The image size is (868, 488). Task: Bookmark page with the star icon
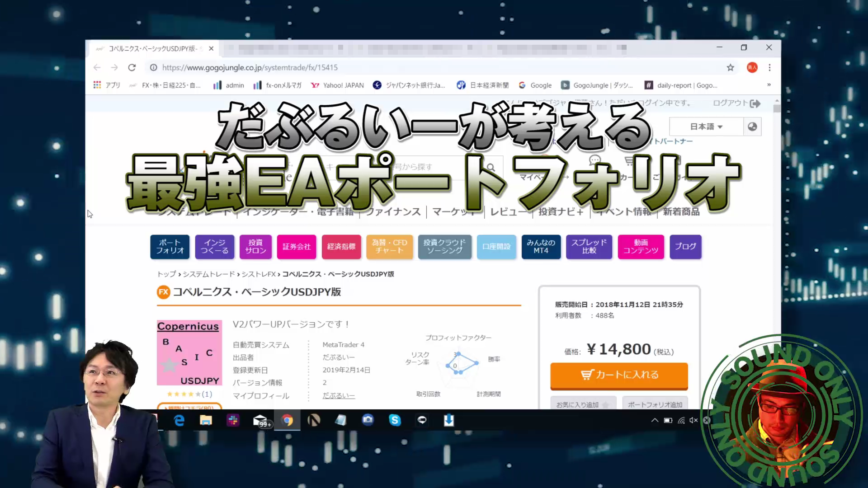click(x=730, y=67)
